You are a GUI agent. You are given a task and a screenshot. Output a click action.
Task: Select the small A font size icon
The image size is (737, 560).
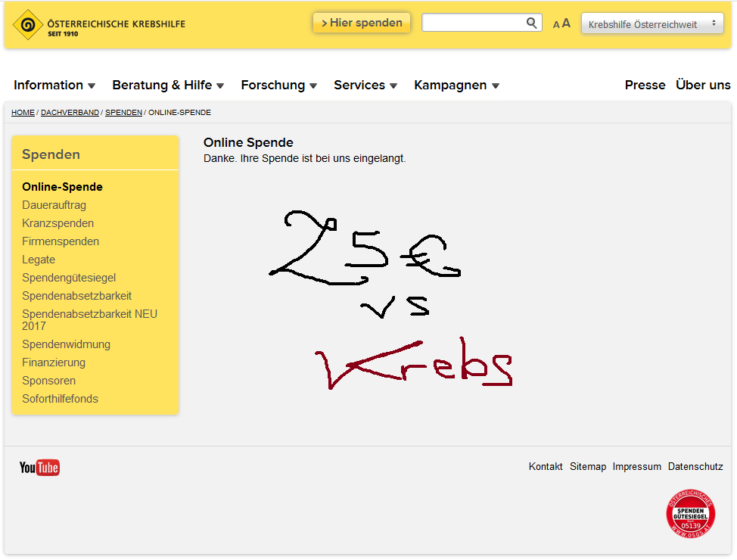[556, 25]
